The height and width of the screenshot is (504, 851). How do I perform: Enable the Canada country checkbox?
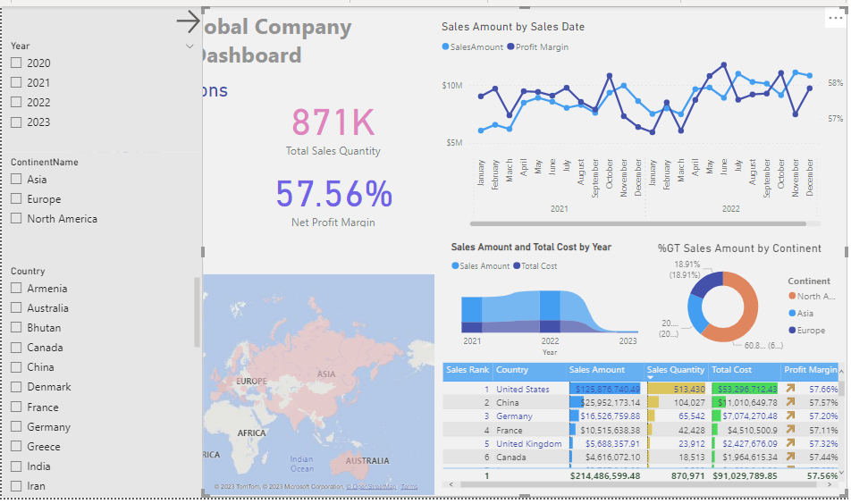16,348
